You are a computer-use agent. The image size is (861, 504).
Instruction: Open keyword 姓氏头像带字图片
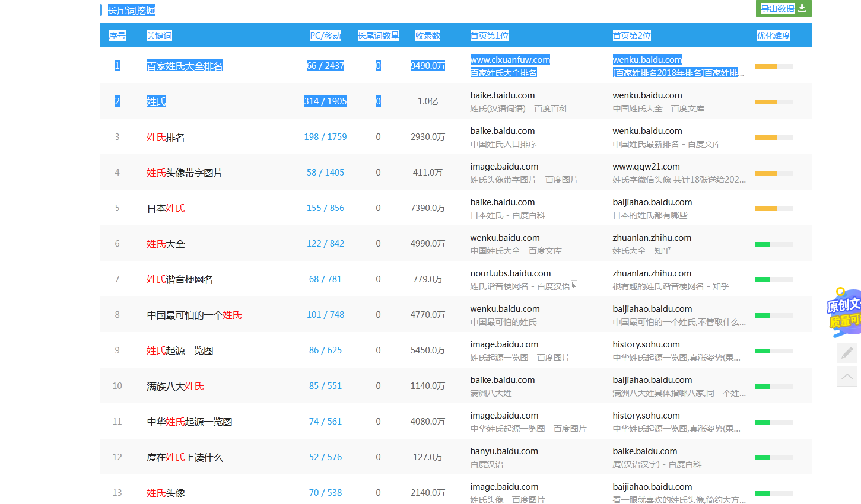[x=185, y=173]
